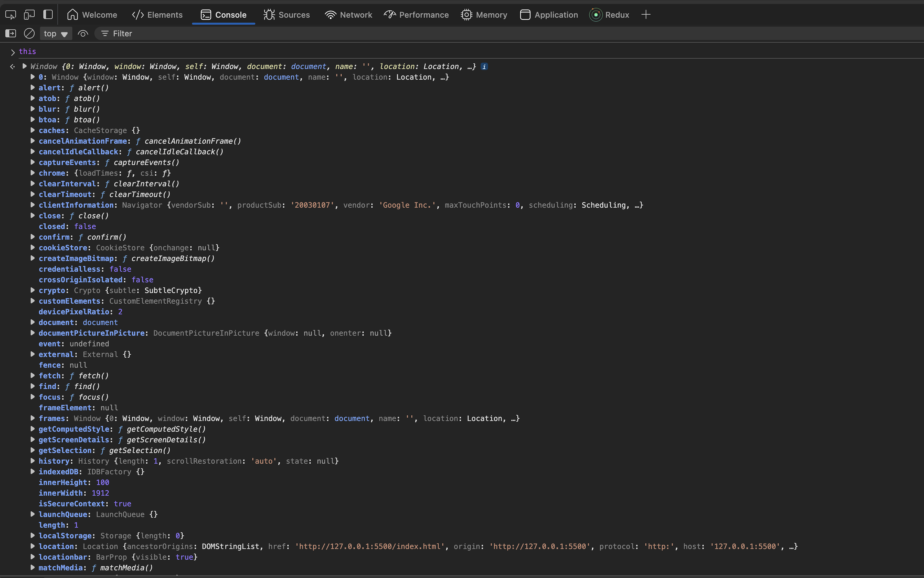Click the 'innerHeight: 100' property
This screenshot has height=578, width=924.
[74, 482]
